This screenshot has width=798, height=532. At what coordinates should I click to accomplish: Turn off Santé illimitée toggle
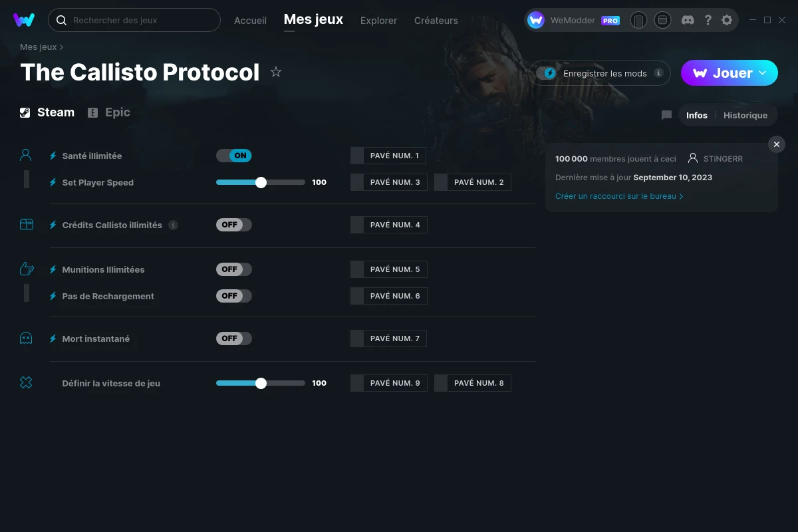234,156
